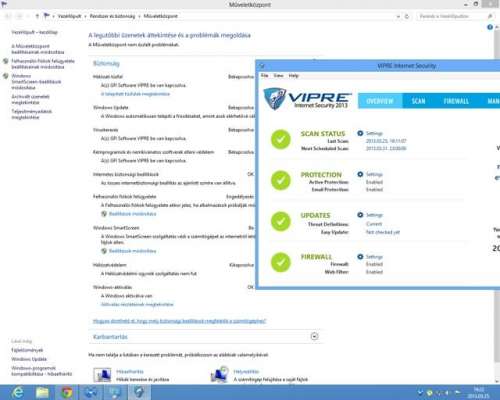Screen dimensions: 500x400
Task: Select the Overview tab in VIPRE
Action: [x=380, y=101]
